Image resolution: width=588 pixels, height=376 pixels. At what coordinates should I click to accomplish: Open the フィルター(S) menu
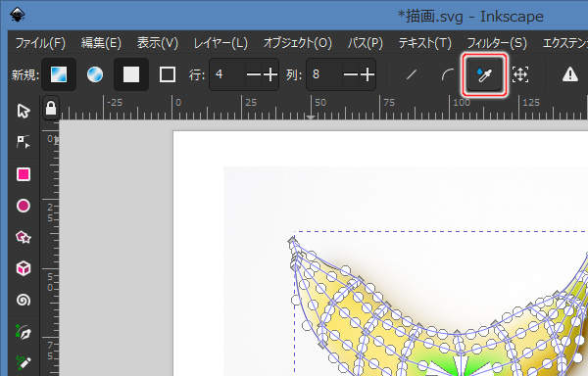(497, 43)
